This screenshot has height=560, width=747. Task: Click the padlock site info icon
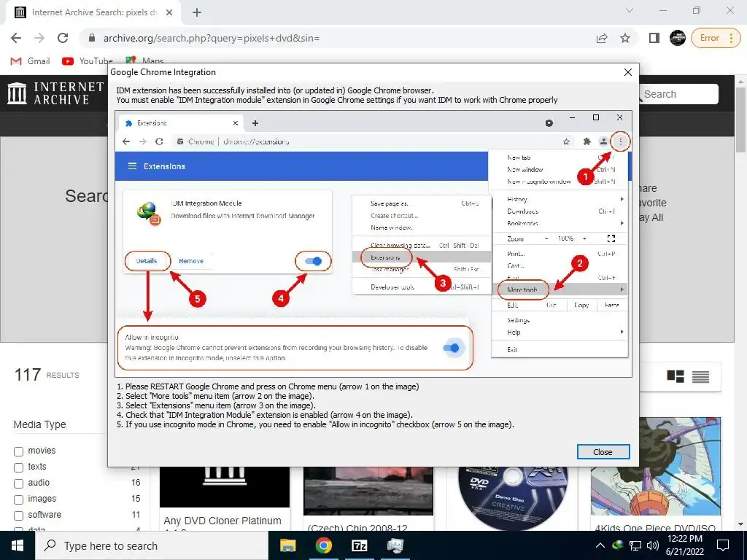coord(92,38)
